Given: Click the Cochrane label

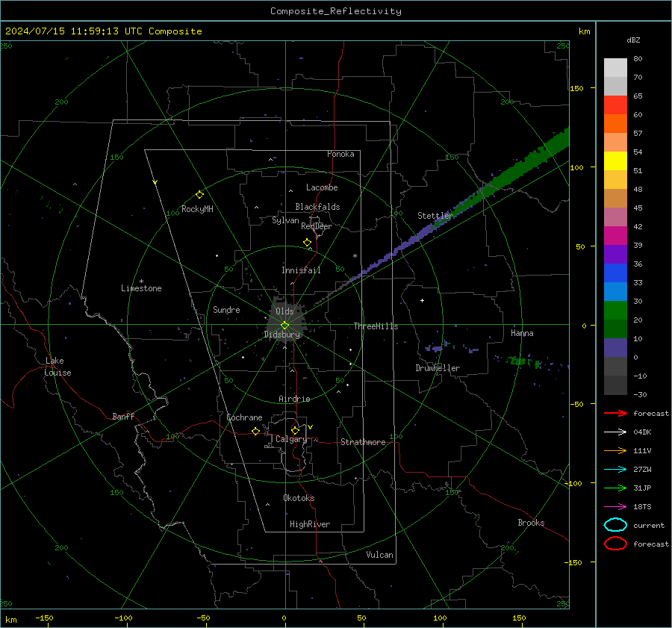Looking at the screenshot, I should 244,417.
